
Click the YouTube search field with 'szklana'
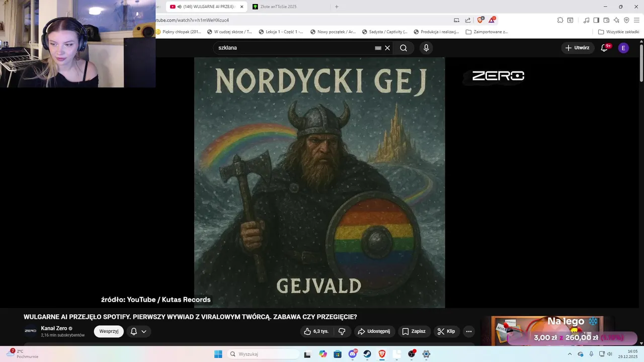pyautogui.click(x=294, y=48)
